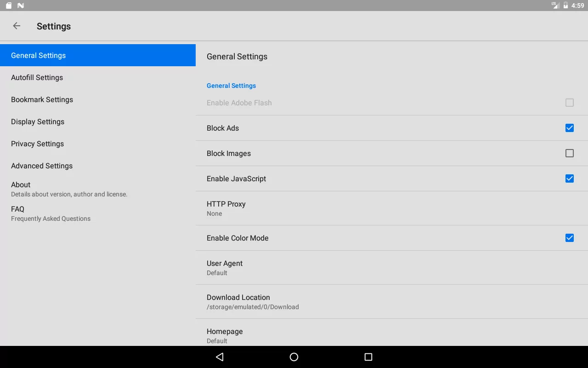This screenshot has height=368, width=588.
Task: Toggle the Enable JavaScript checkbox
Action: pos(570,178)
